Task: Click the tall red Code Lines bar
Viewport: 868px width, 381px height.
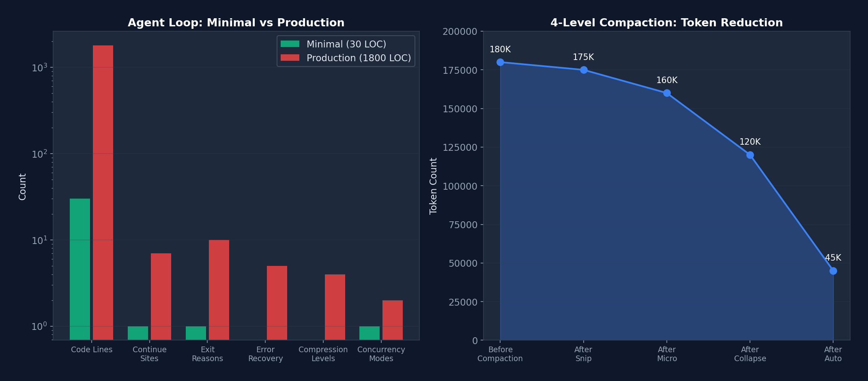Action: click(x=103, y=182)
